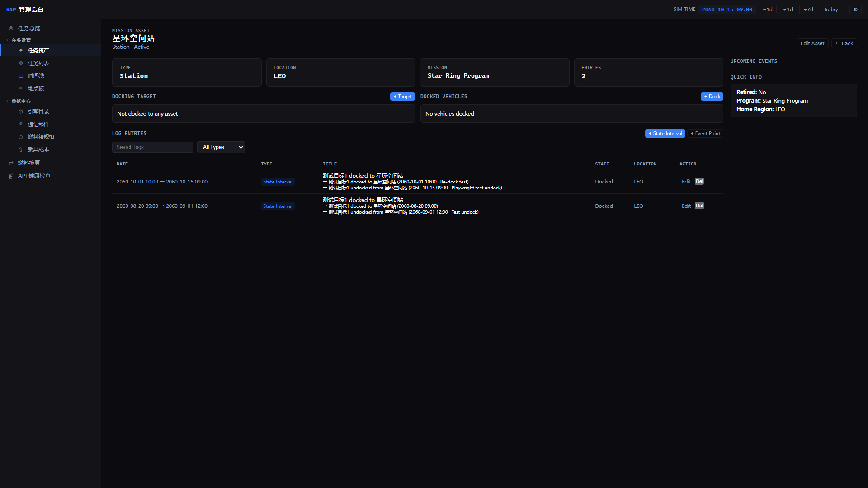This screenshot has width=868, height=488.
Task: Click 'No vehicles docked' text
Action: point(450,114)
